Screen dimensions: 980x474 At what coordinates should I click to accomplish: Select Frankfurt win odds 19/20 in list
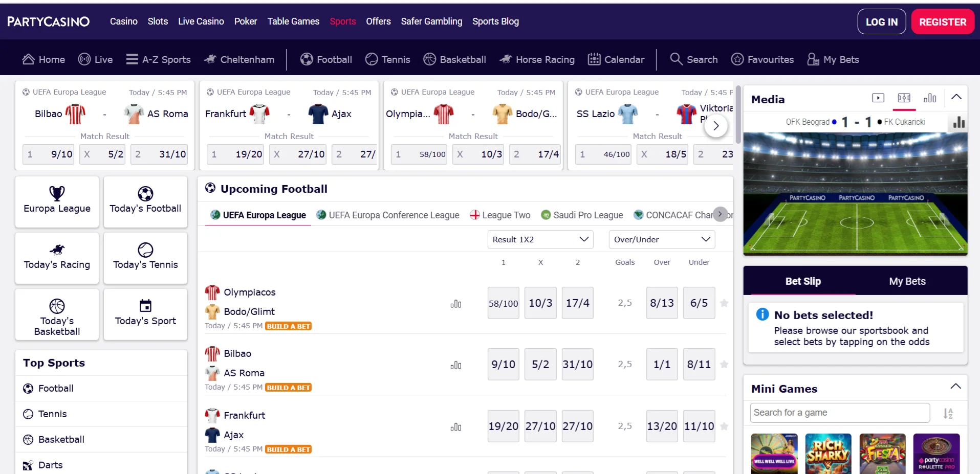coord(504,426)
